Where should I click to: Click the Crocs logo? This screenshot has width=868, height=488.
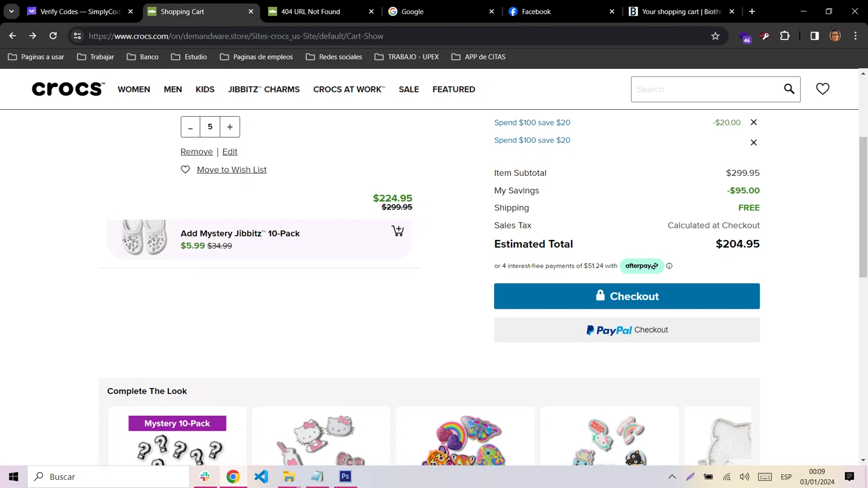(68, 89)
